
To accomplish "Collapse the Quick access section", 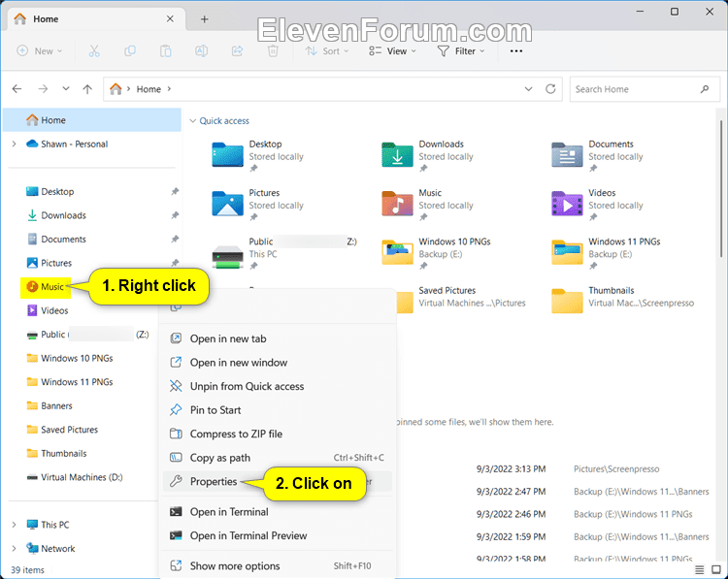I will tap(193, 120).
